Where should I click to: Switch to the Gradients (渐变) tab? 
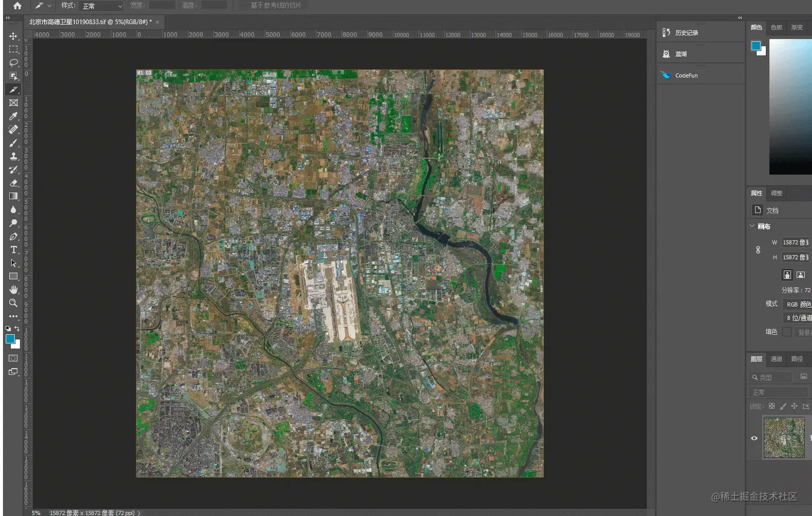click(x=797, y=27)
